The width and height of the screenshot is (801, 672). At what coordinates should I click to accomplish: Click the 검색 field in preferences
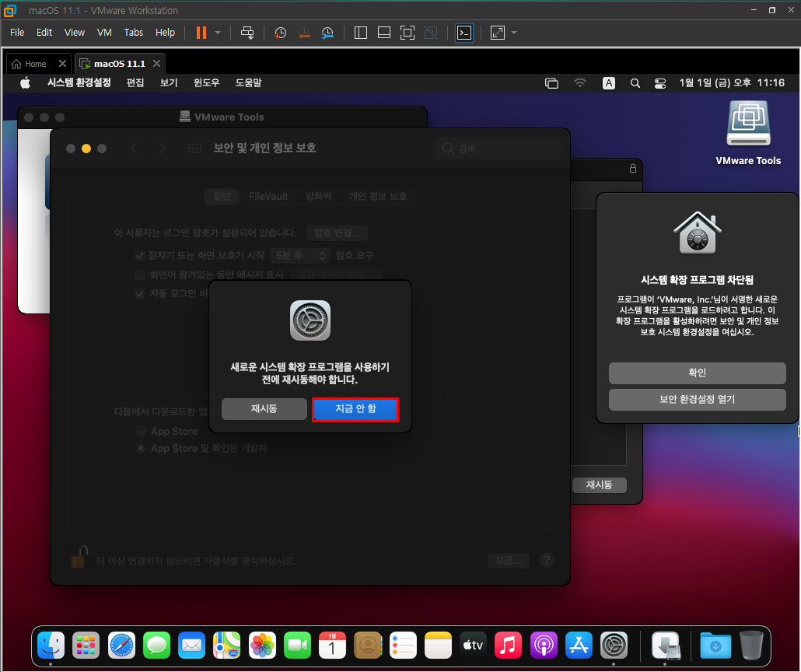498,149
